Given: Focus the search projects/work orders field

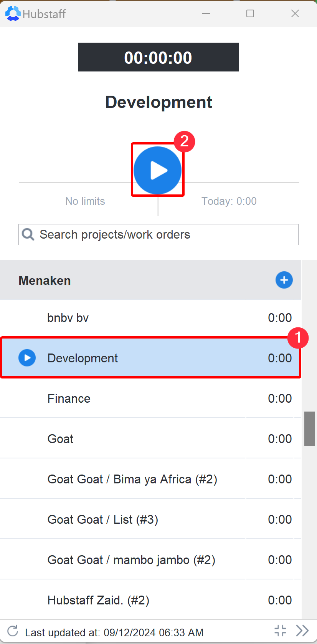Looking at the screenshot, I should pos(165,234).
